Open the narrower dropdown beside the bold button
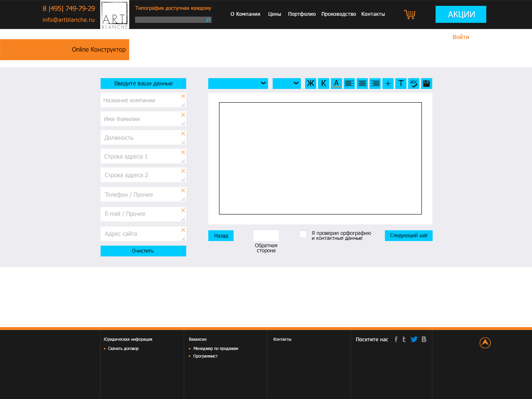 [287, 84]
